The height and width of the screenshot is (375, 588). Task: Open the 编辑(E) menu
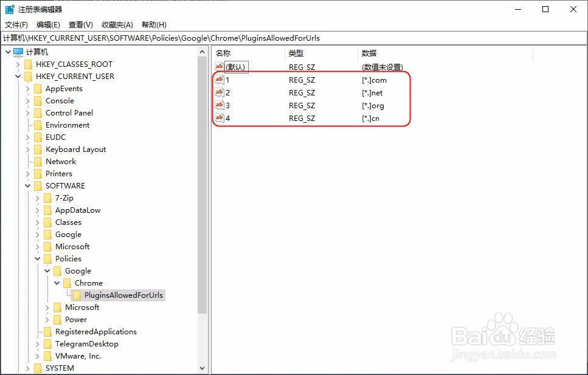(48, 25)
